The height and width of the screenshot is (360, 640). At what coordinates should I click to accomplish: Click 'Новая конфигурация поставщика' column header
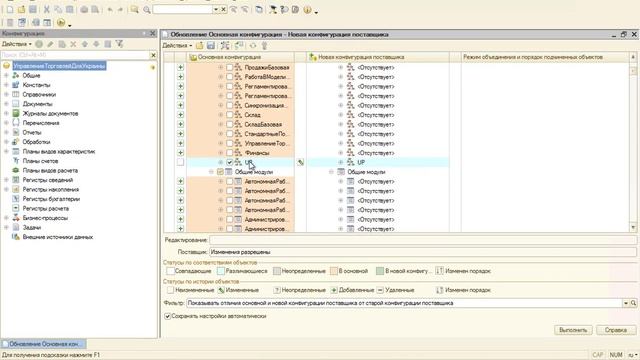click(x=378, y=57)
